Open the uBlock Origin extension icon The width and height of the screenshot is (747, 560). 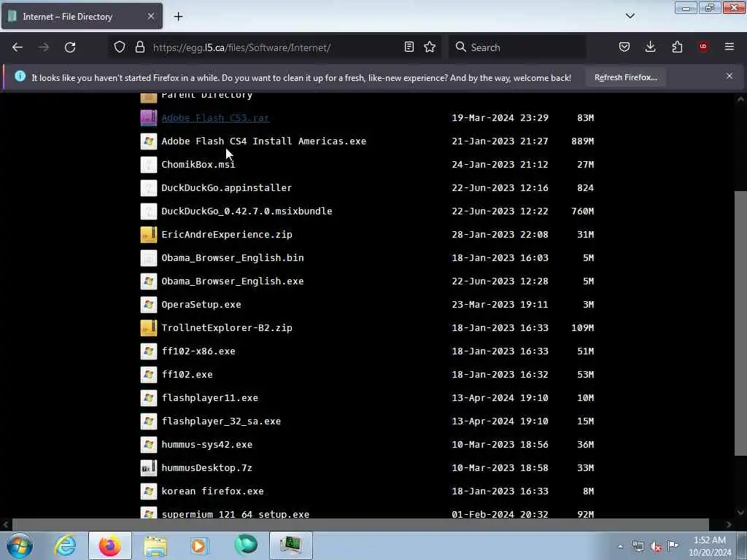703,47
